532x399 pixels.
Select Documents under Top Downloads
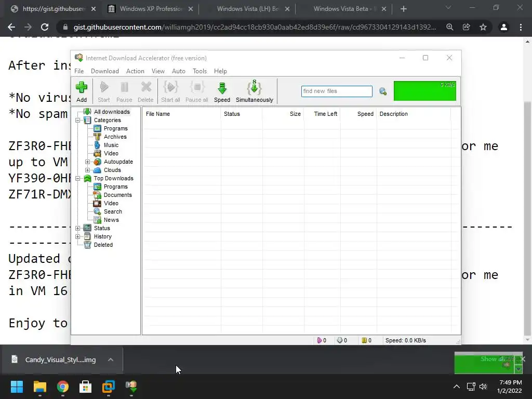click(118, 195)
